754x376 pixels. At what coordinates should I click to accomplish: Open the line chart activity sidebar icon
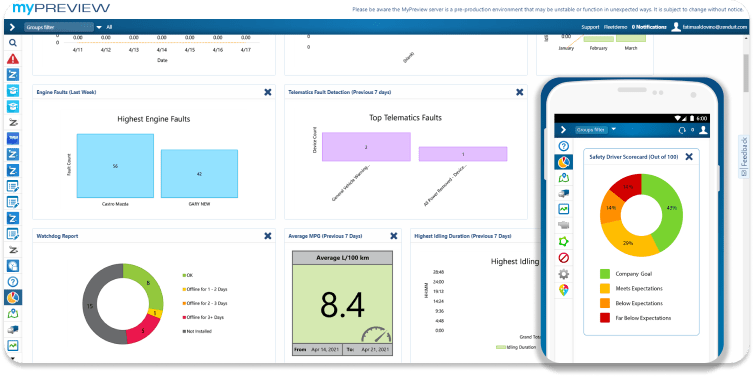pos(13,345)
